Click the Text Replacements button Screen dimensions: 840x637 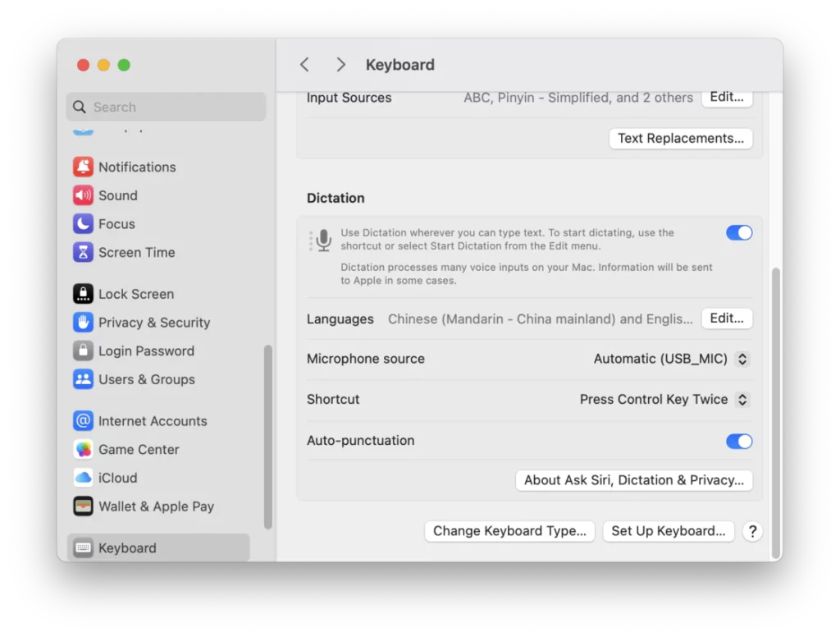point(680,139)
